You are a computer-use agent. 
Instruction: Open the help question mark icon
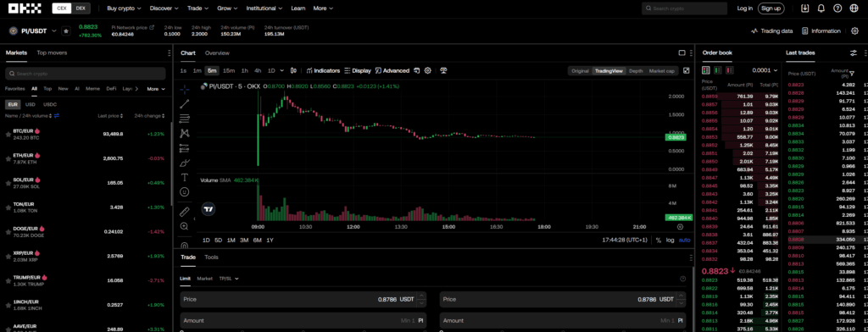pyautogui.click(x=837, y=8)
